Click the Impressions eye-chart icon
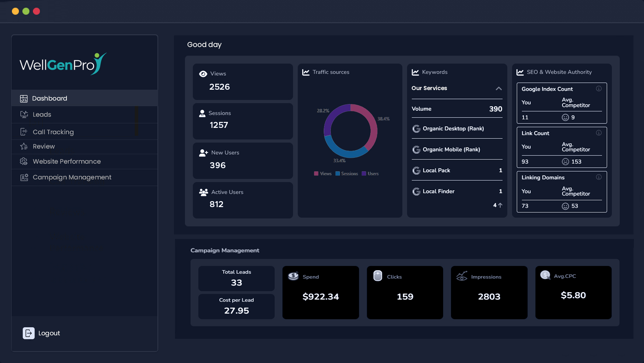 462,276
